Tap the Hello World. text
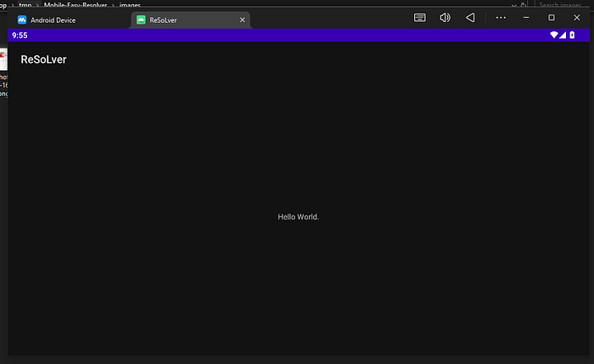 pyautogui.click(x=298, y=217)
